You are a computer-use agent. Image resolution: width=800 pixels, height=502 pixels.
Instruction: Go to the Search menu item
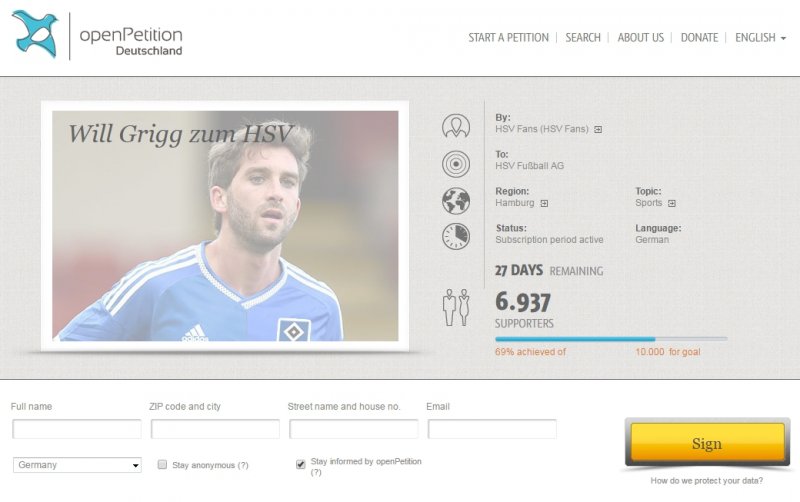click(583, 38)
